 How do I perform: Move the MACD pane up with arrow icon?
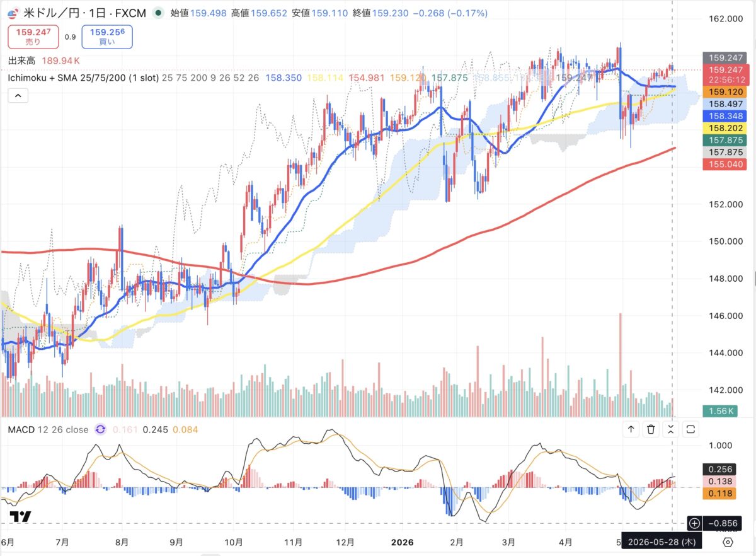[x=631, y=429]
